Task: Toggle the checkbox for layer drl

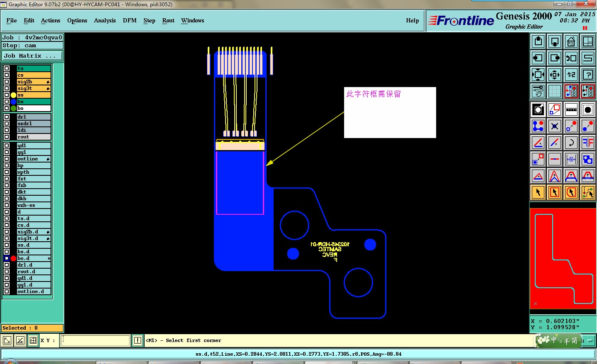Action: (7, 117)
